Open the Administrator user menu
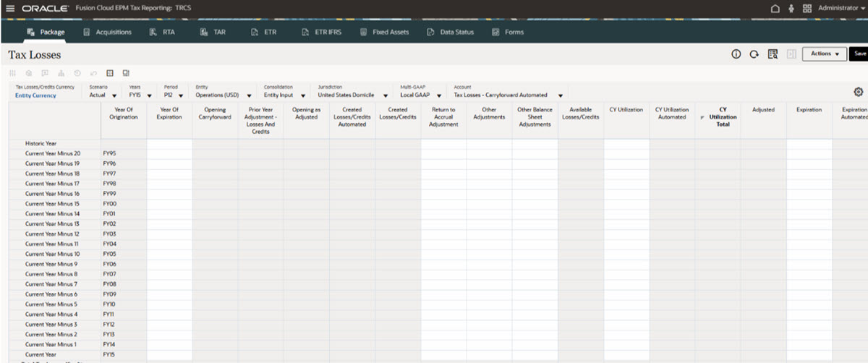Viewport: 868px width, 363px height. point(841,8)
